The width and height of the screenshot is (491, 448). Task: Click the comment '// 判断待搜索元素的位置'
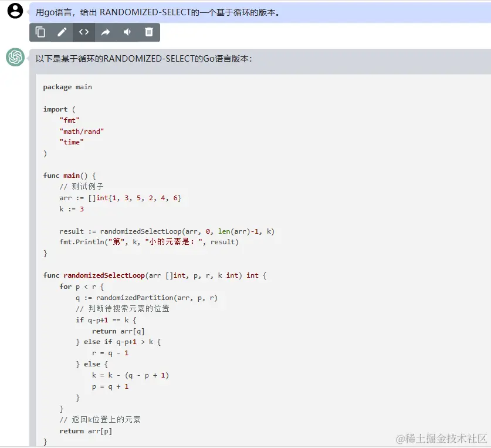point(123,309)
